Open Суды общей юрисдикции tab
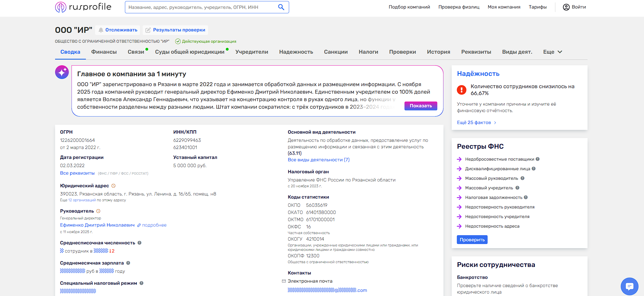 point(190,52)
